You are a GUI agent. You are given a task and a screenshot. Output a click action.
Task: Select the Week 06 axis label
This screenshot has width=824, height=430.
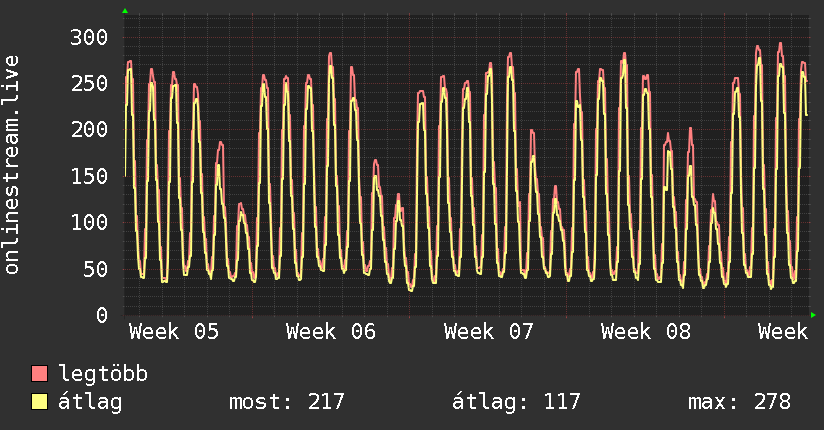tap(331, 332)
